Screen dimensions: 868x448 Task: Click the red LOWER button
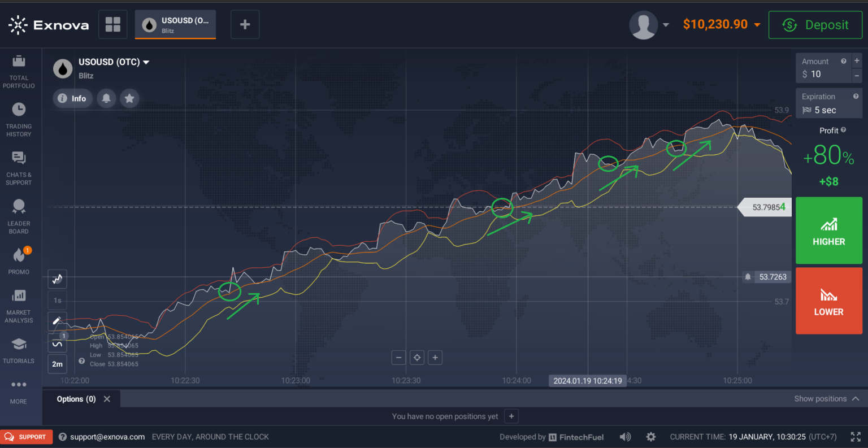[x=828, y=301]
